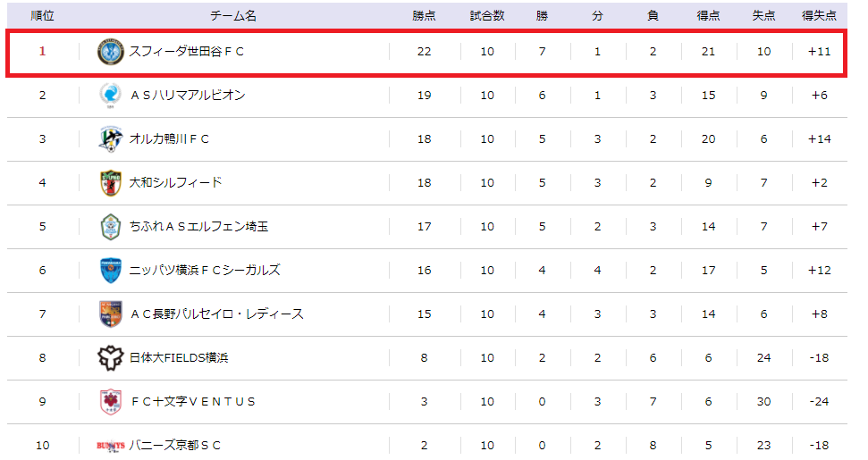Open the 大和シルフィード team name text

coord(175,183)
